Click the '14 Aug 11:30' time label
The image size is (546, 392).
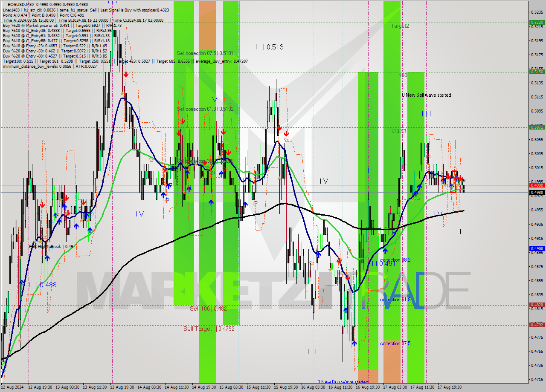pyautogui.click(x=177, y=387)
